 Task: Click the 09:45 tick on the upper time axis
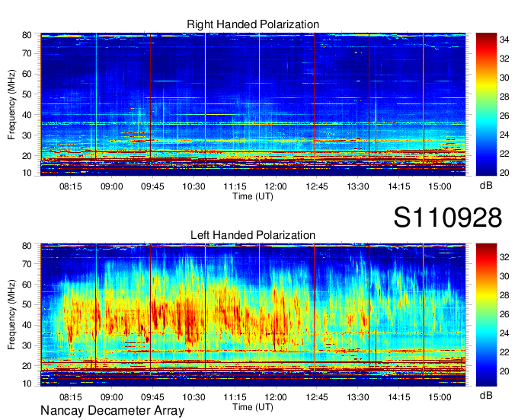point(152,186)
